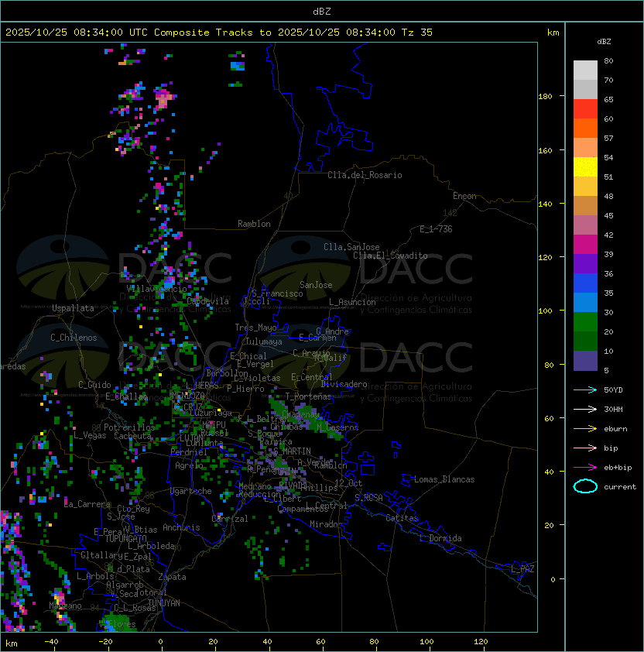
Task: Click the Catitas label
Action: (x=402, y=518)
